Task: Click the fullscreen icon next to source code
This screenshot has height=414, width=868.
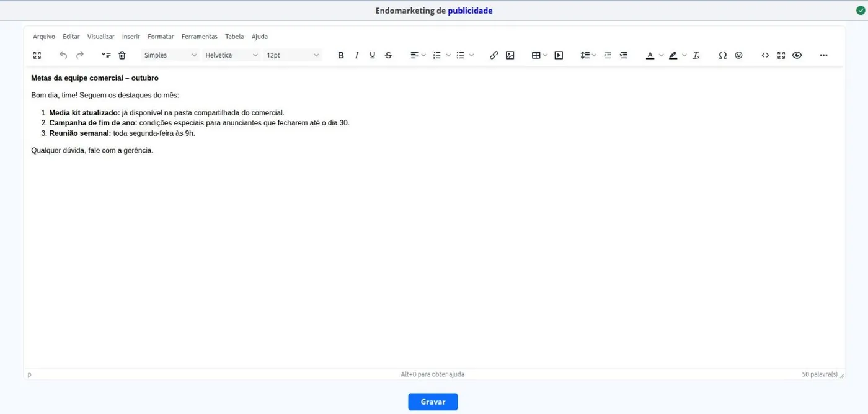Action: click(x=781, y=55)
